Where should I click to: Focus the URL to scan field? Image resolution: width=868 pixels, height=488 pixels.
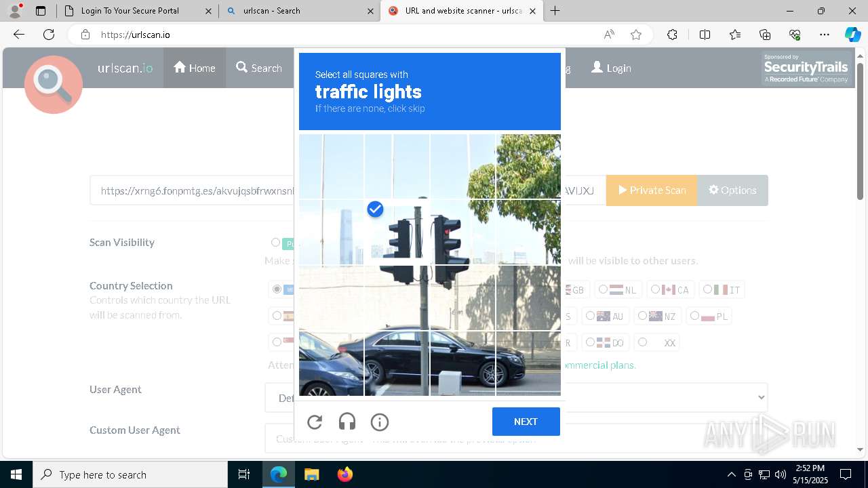[x=348, y=190]
